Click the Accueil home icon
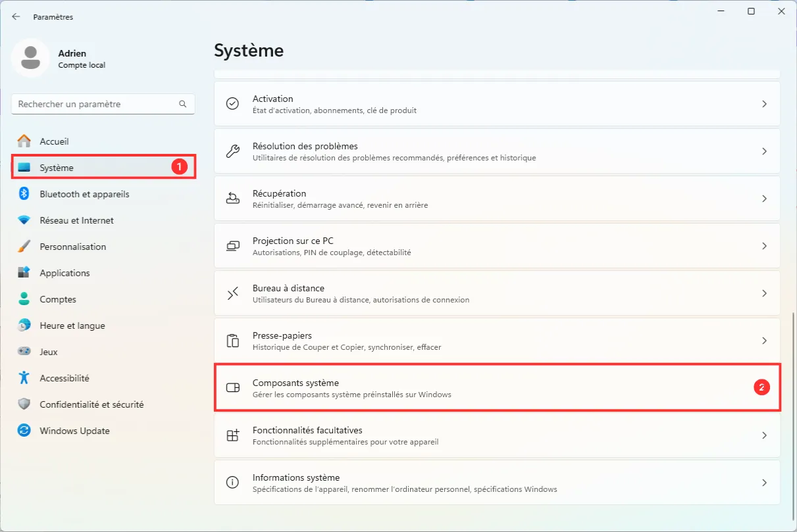Image resolution: width=797 pixels, height=532 pixels. tap(24, 141)
